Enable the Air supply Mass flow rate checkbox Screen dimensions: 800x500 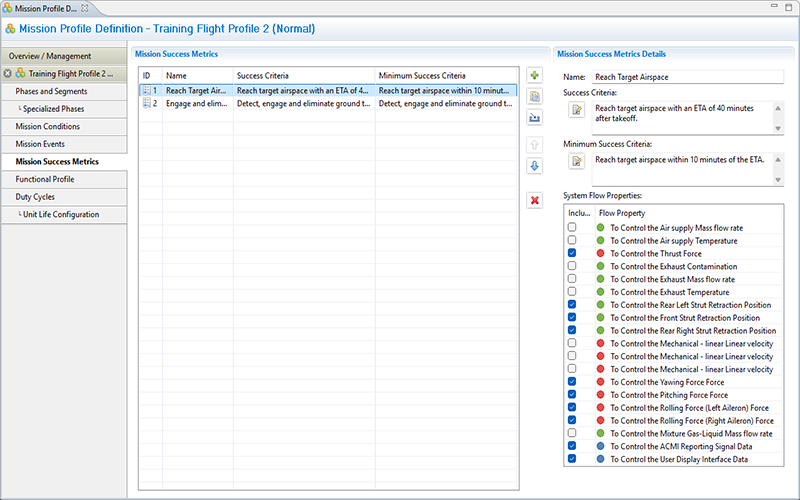(x=572, y=227)
